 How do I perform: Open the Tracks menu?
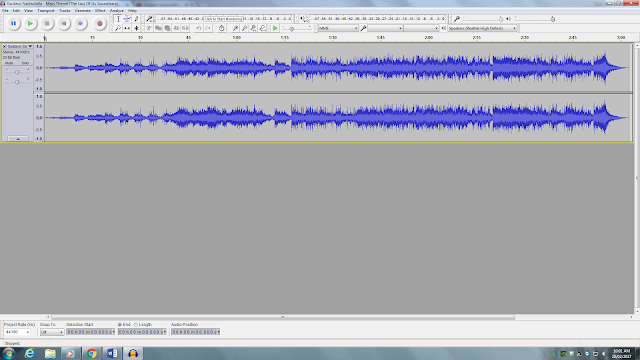pos(64,11)
